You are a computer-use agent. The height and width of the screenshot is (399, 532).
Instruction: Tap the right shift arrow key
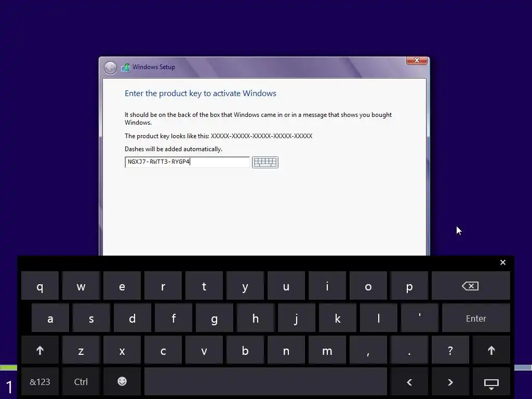491,351
